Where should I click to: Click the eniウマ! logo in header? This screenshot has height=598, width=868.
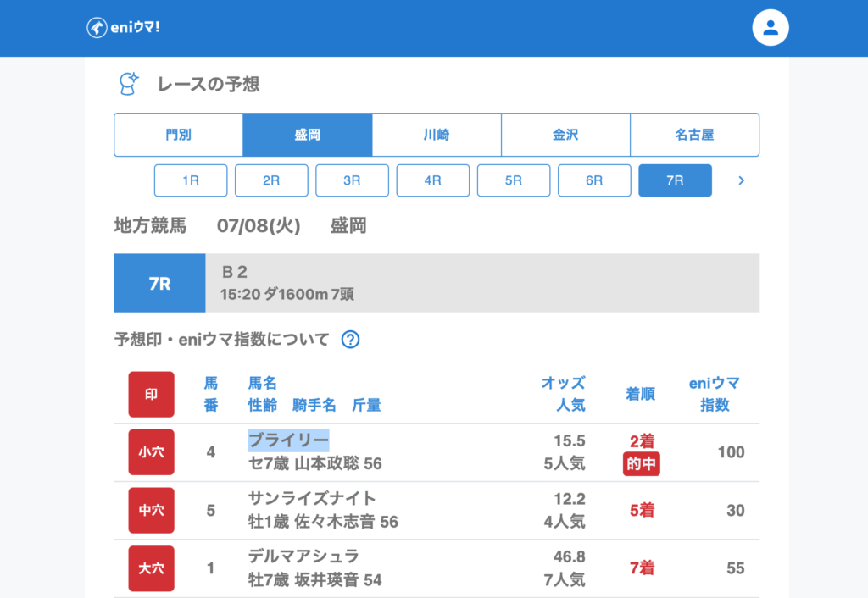(x=124, y=28)
